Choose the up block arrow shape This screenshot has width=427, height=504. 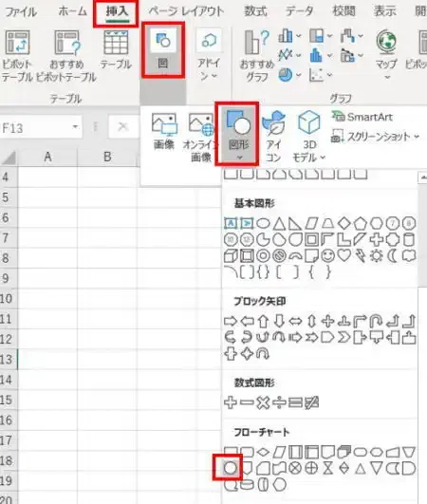(263, 321)
